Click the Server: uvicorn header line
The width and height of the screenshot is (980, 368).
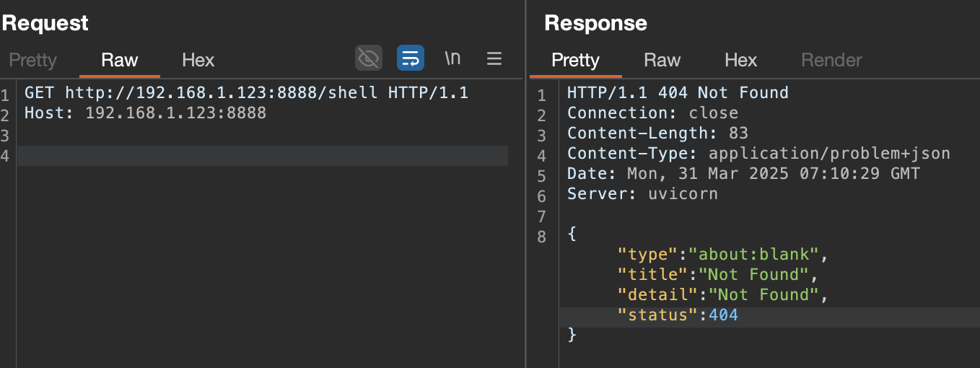tap(642, 193)
